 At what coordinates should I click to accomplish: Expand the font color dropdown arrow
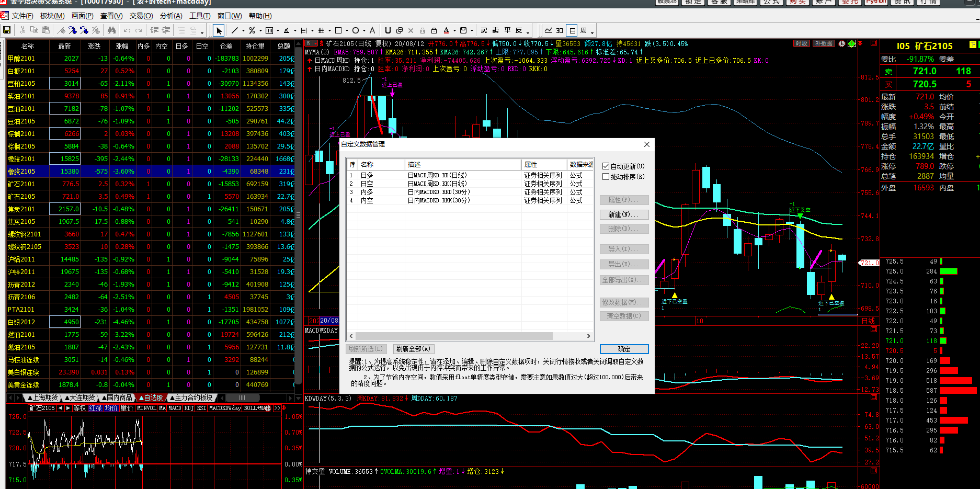454,31
